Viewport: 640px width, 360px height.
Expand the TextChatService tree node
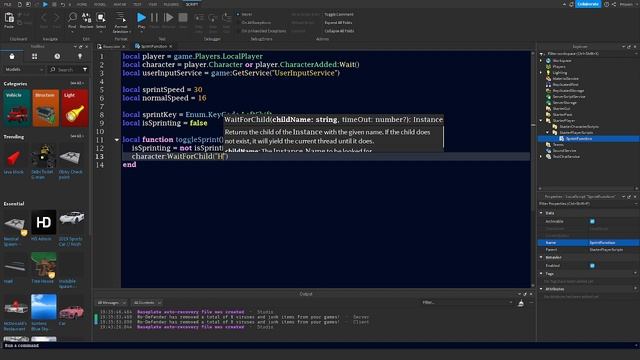542,156
